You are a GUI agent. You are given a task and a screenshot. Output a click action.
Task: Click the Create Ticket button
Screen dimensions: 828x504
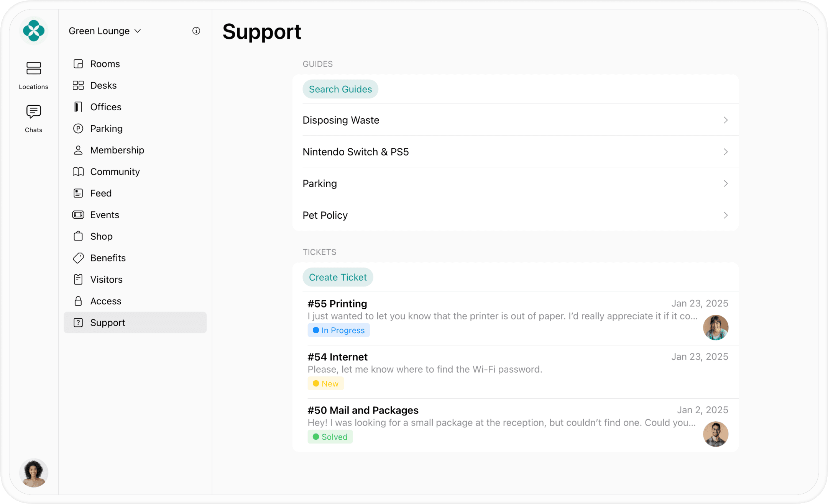pyautogui.click(x=338, y=277)
